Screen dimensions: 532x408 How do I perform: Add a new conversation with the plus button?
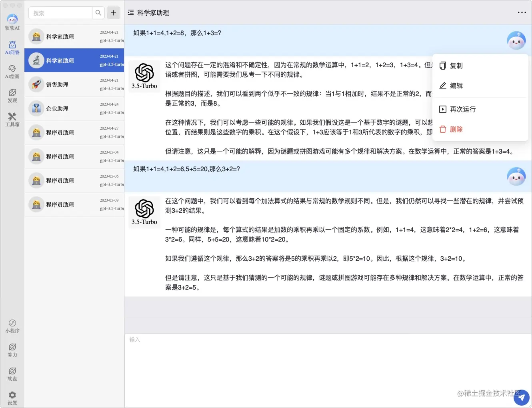pos(114,13)
